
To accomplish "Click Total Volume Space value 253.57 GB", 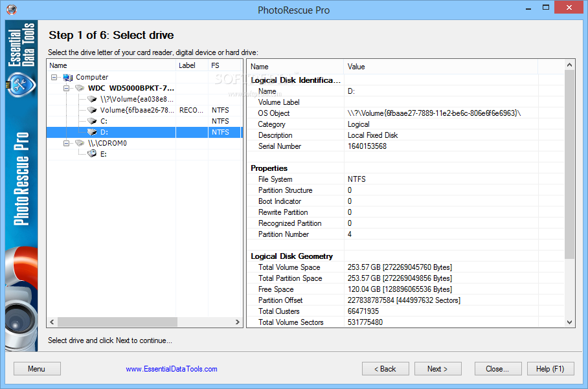I will tap(400, 267).
